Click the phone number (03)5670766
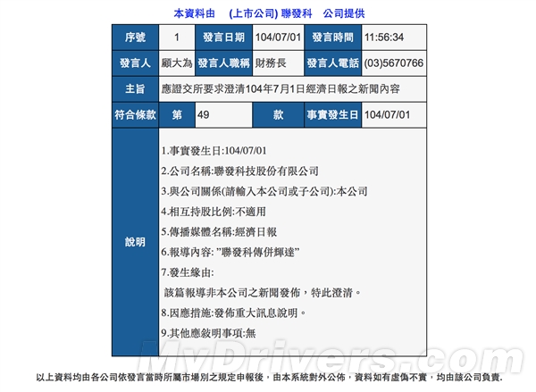The height and width of the screenshot is (392, 536). (394, 63)
